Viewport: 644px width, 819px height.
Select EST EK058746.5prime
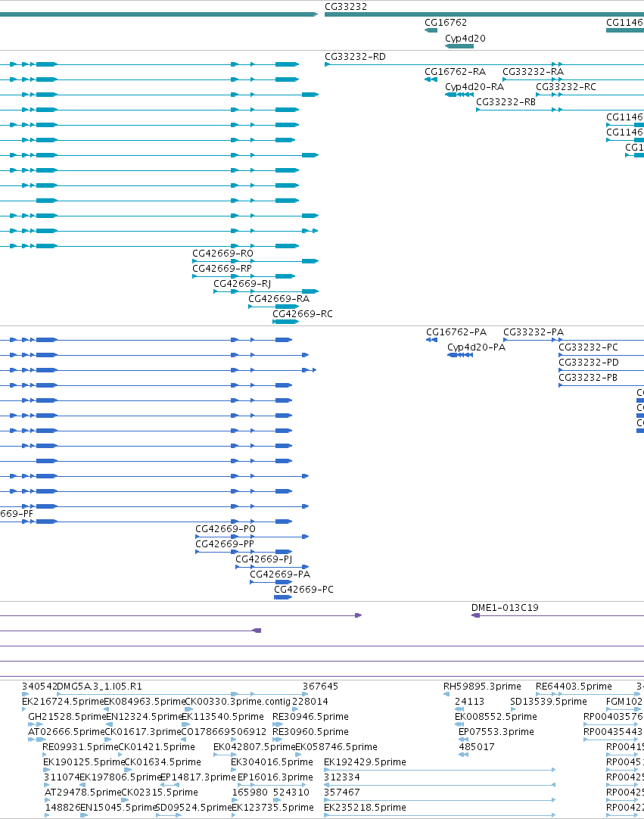tap(336, 747)
